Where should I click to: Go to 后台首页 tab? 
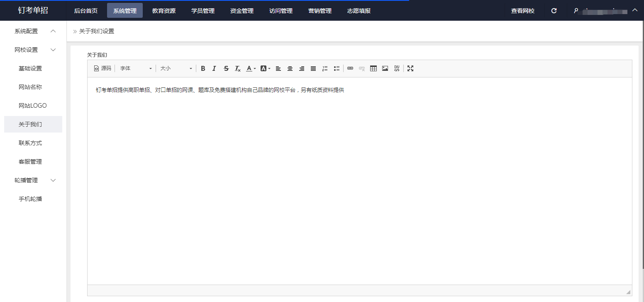(86, 11)
